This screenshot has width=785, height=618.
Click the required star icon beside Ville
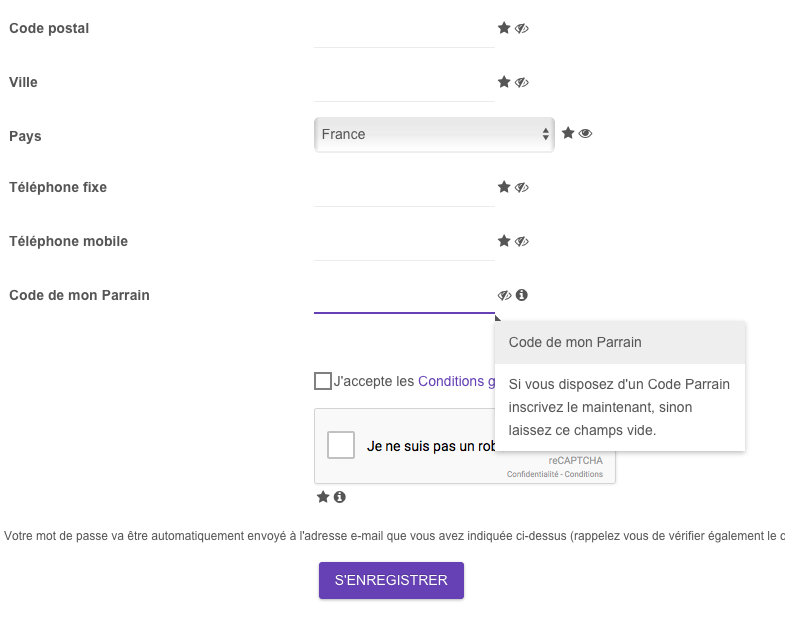click(504, 82)
